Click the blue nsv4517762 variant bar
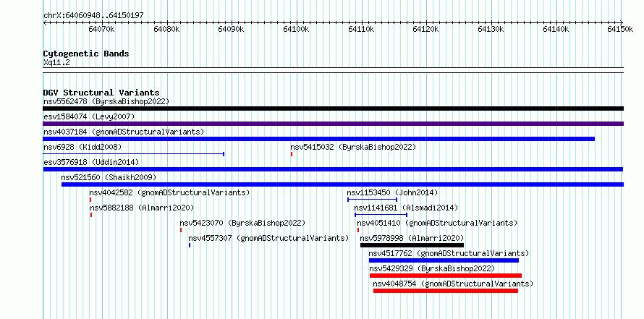Viewport: 644px width, 319px height. pyautogui.click(x=444, y=260)
